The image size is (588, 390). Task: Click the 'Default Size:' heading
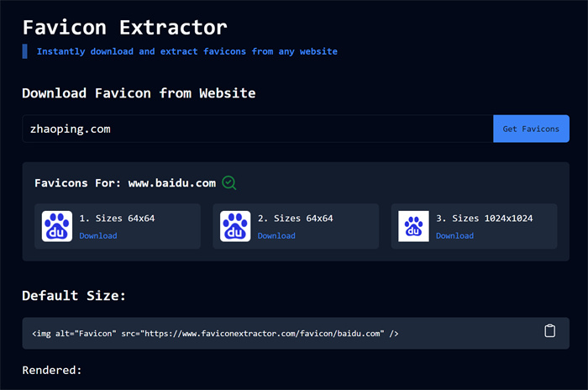click(74, 295)
